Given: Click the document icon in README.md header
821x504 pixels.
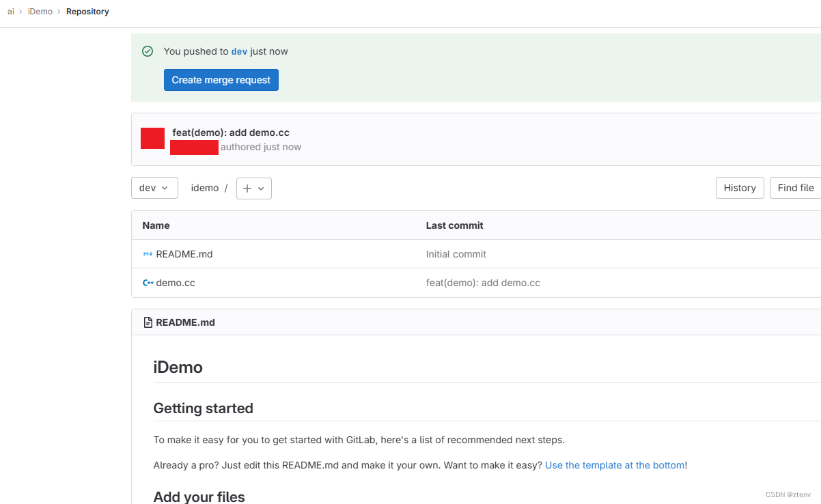Looking at the screenshot, I should (x=148, y=322).
